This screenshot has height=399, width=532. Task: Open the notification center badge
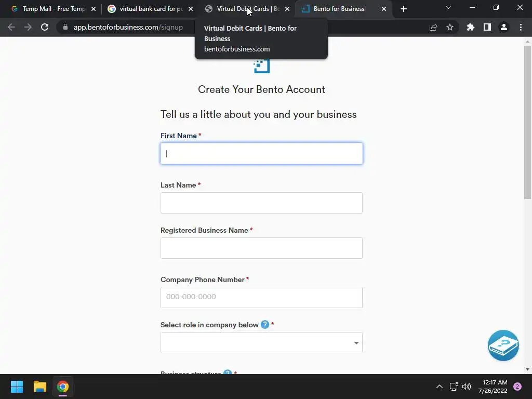pos(517,387)
